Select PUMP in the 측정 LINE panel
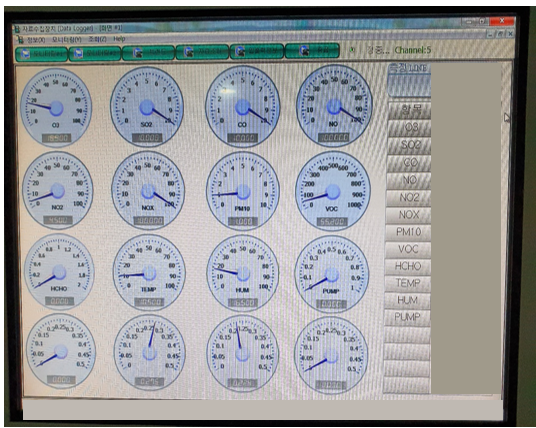This screenshot has height=428, width=536. pyautogui.click(x=407, y=317)
